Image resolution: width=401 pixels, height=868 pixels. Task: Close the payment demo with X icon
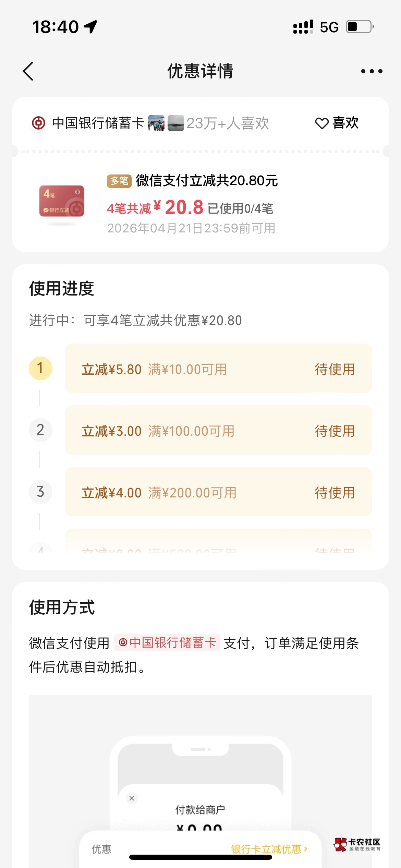click(132, 798)
